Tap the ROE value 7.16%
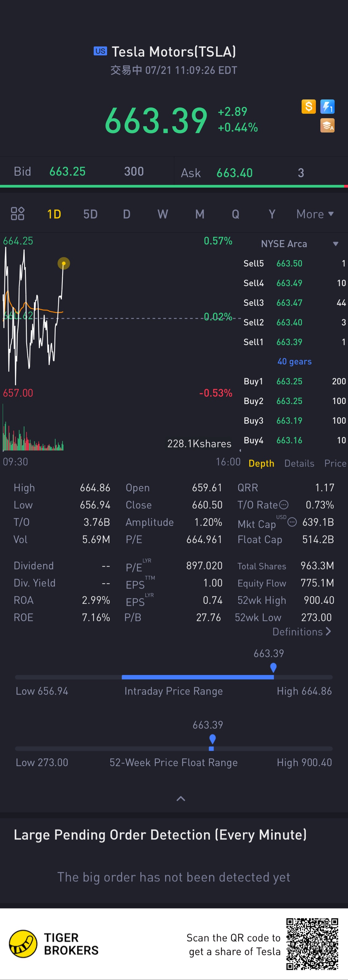 tap(96, 617)
